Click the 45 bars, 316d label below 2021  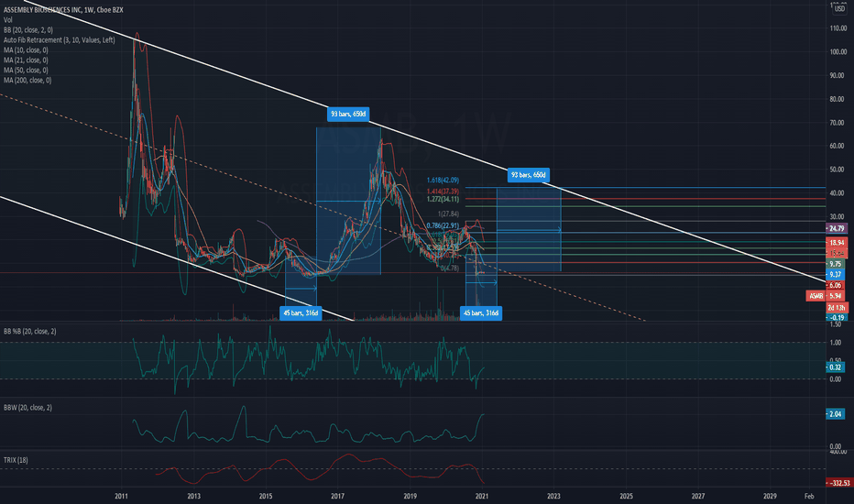[481, 312]
